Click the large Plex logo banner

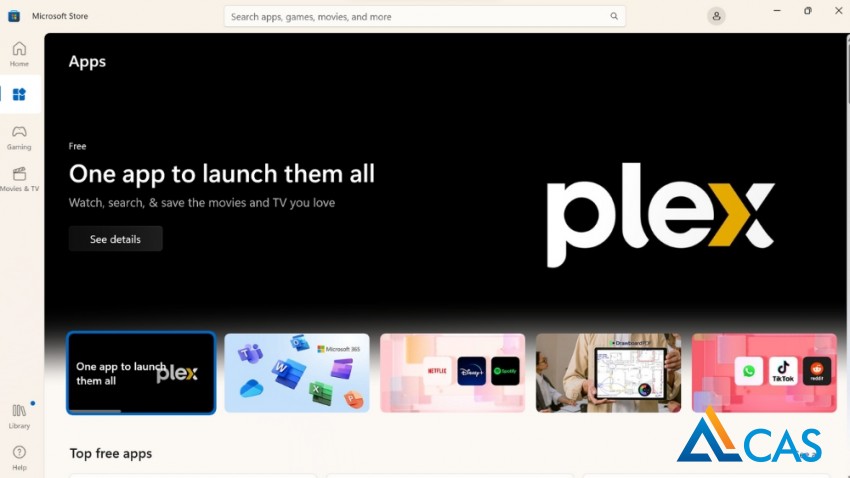(660, 215)
